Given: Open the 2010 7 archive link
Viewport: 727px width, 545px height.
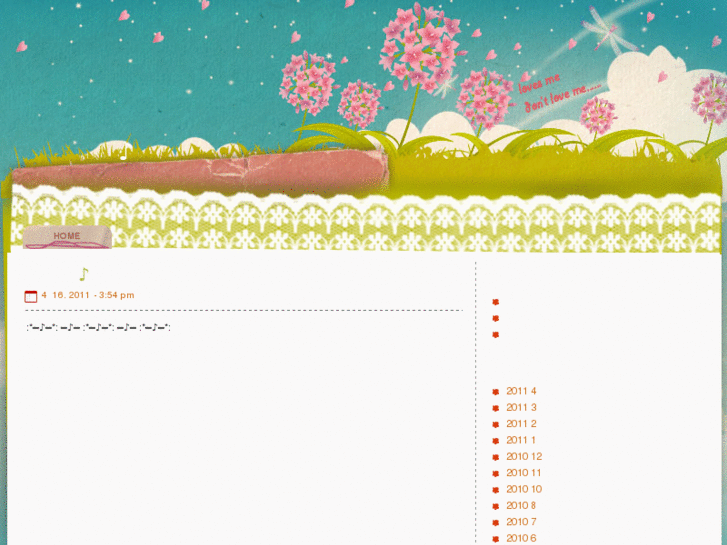Looking at the screenshot, I should click(x=521, y=522).
